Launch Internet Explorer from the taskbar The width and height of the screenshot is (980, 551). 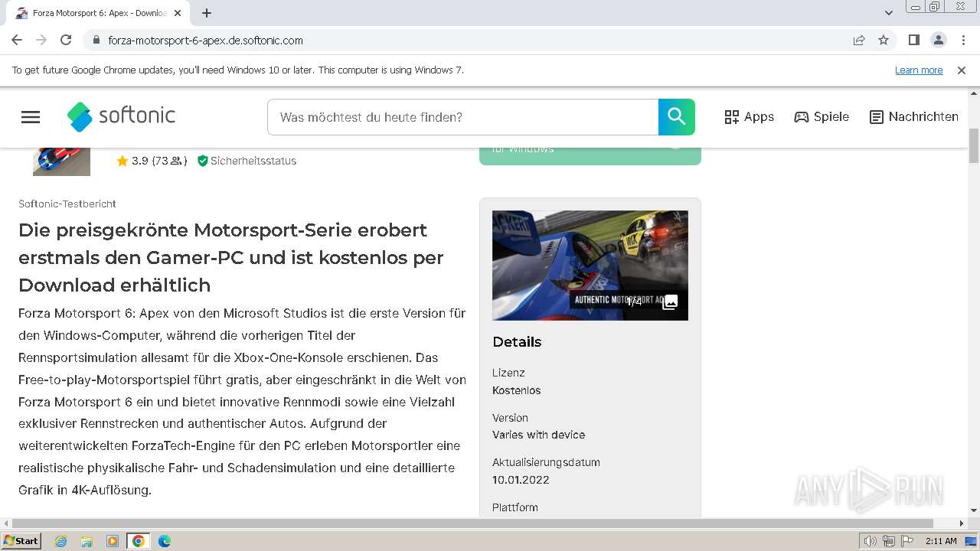click(61, 541)
